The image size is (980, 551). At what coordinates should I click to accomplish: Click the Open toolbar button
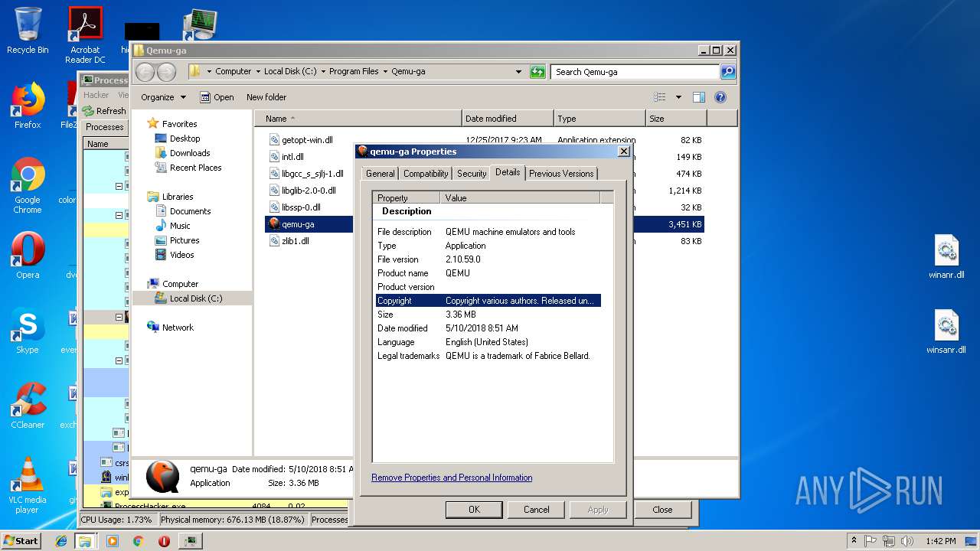pyautogui.click(x=217, y=97)
